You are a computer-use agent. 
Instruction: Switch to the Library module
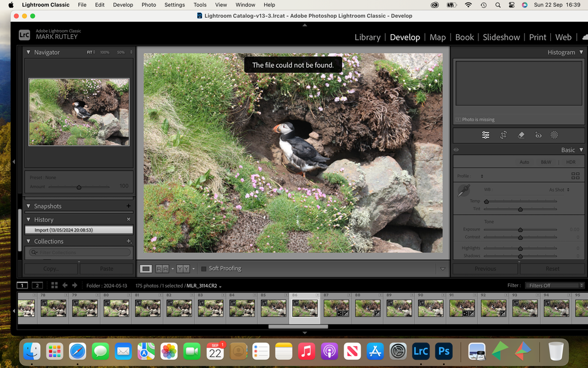coord(367,37)
